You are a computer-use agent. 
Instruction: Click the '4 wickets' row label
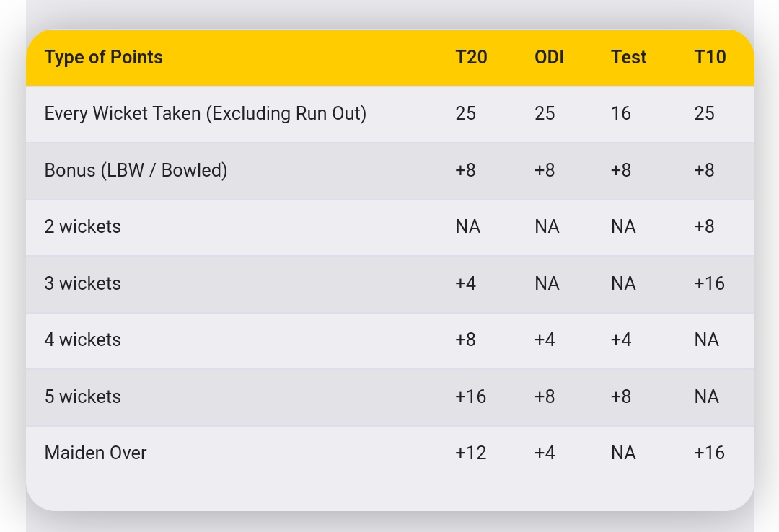coord(82,340)
